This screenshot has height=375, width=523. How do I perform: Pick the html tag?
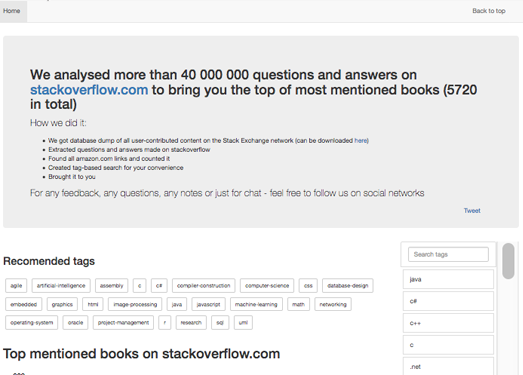pos(93,304)
